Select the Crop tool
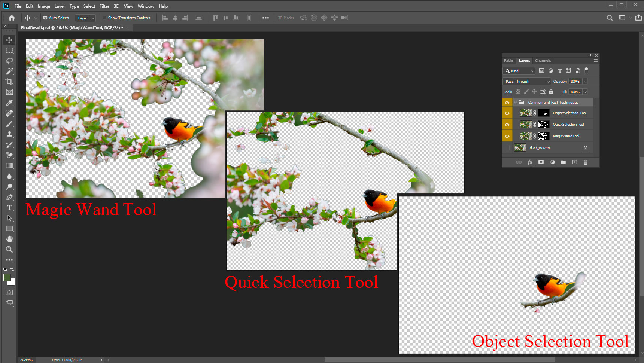Viewport: 644px width, 363px height. [9, 82]
